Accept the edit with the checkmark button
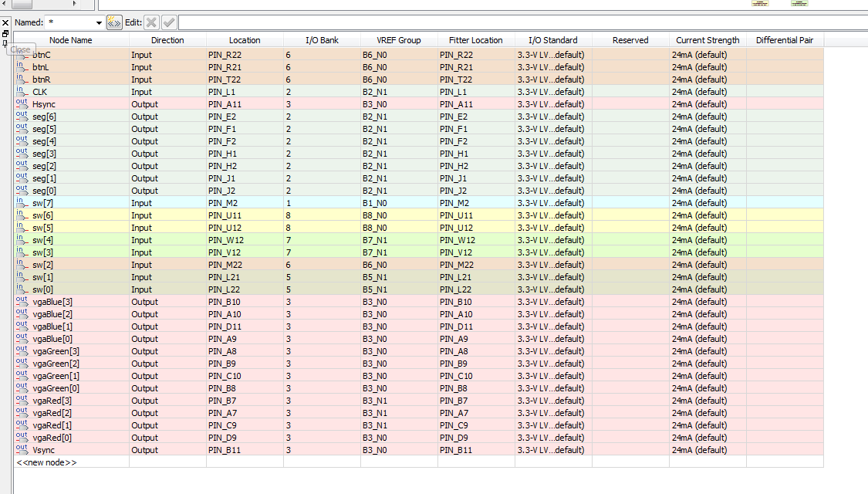The height and width of the screenshot is (494, 868). [x=169, y=22]
